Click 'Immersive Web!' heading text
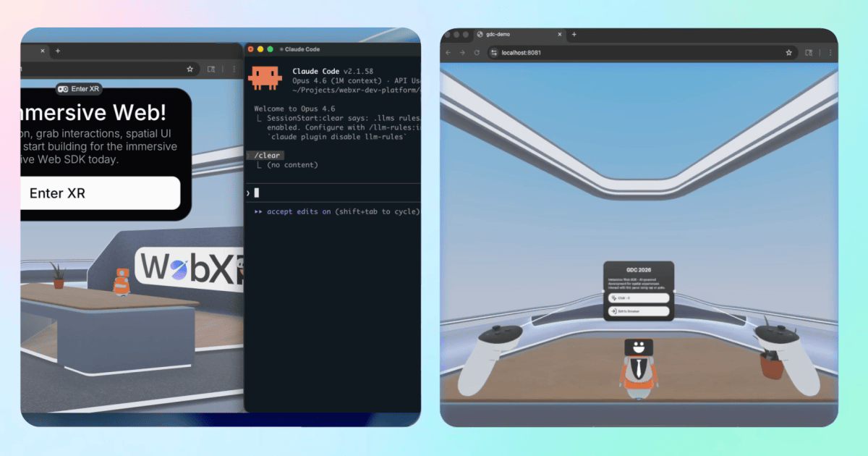 coord(93,111)
